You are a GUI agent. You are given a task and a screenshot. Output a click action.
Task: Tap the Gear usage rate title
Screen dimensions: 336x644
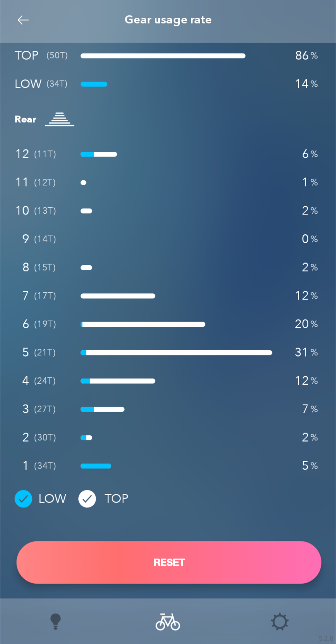pyautogui.click(x=168, y=20)
